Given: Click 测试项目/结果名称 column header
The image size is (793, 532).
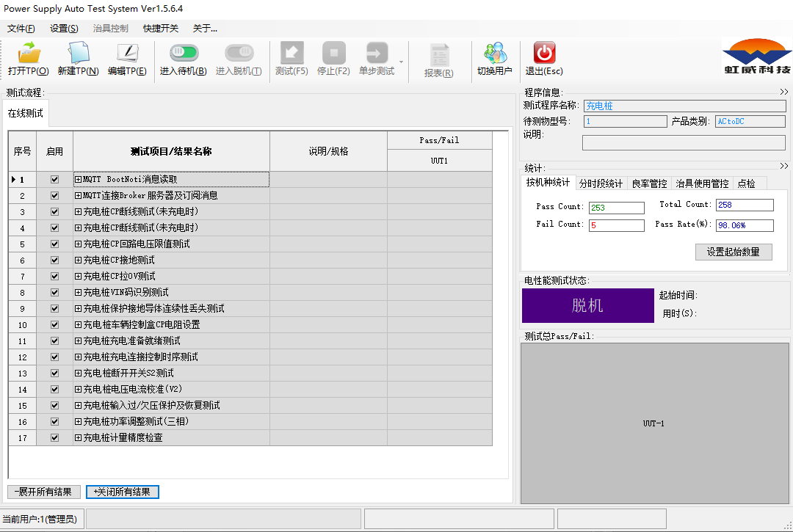Looking at the screenshot, I should pos(171,151).
